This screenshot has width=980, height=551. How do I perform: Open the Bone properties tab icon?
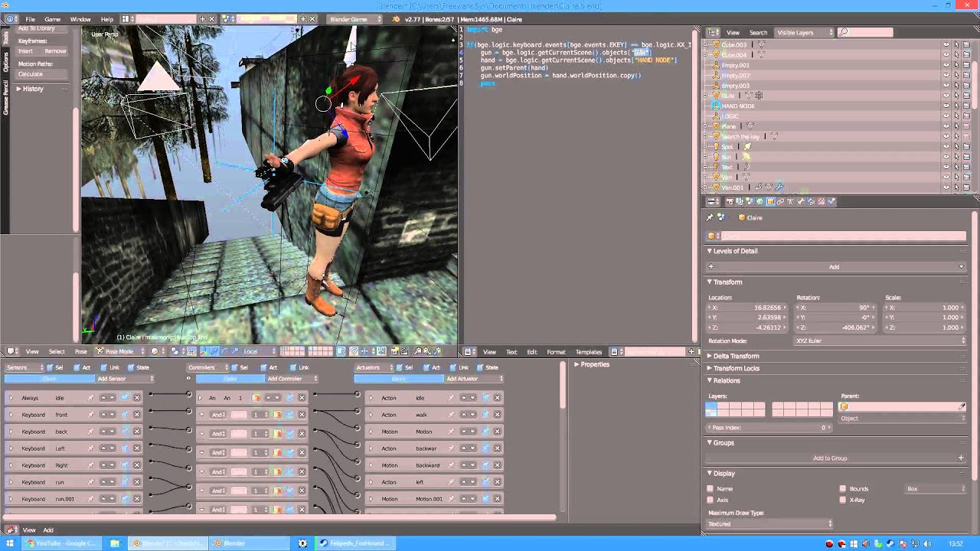tap(801, 201)
